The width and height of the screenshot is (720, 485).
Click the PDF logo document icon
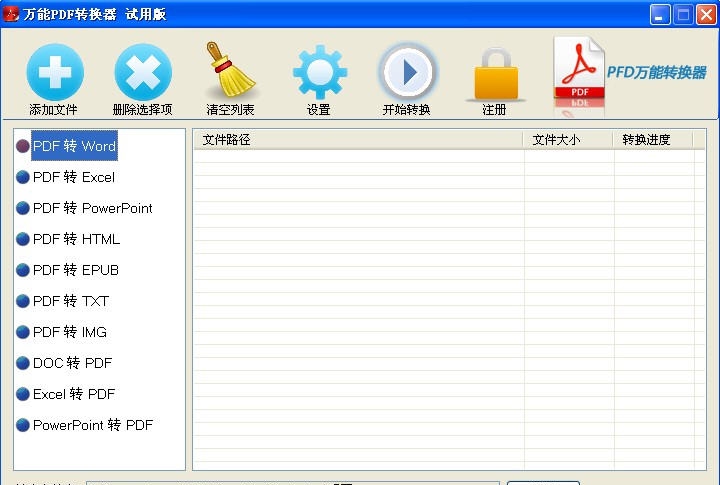(579, 68)
